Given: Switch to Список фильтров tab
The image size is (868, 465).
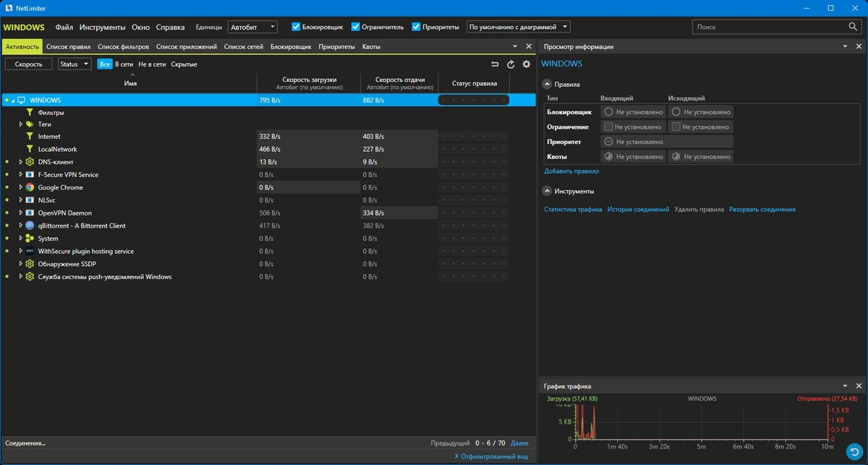Looking at the screenshot, I should click(x=124, y=46).
